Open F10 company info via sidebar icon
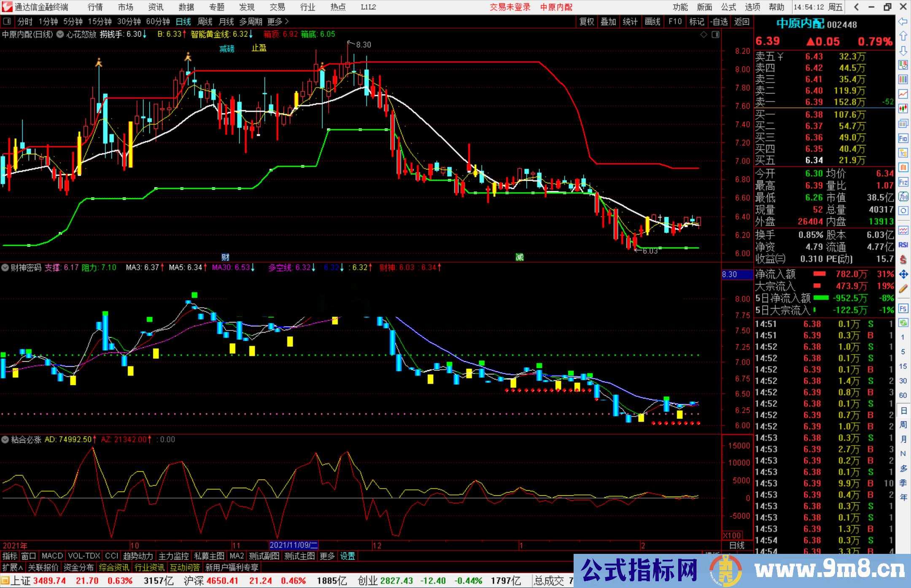911x588 pixels. tap(903, 139)
